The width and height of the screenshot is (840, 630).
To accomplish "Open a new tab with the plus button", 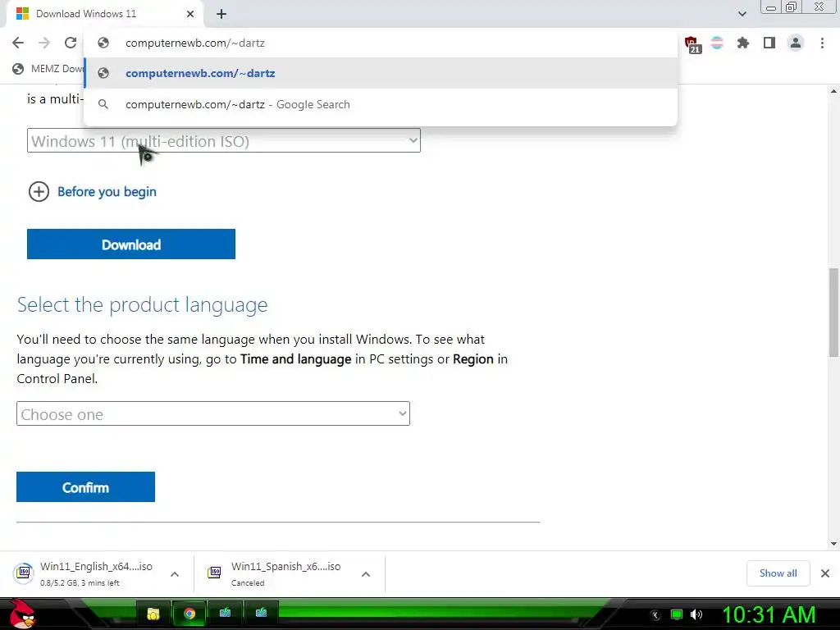I will coord(221,15).
